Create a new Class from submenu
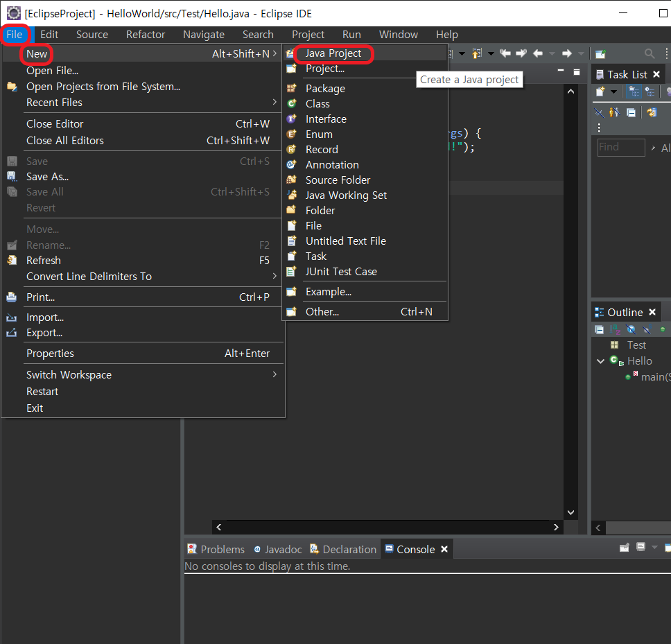The height and width of the screenshot is (644, 671). (366, 104)
